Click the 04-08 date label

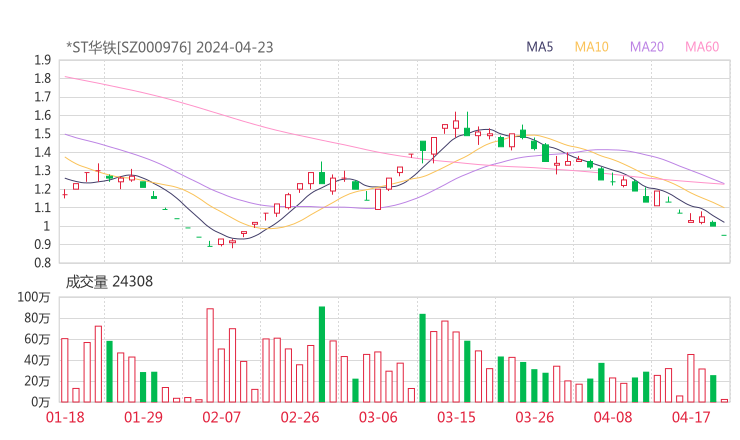tap(613, 417)
